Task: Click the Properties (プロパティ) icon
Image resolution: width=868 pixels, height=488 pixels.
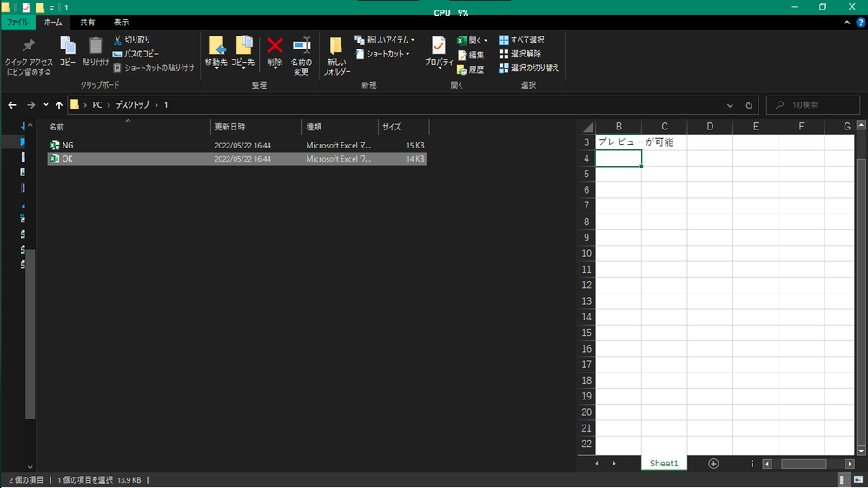Action: pyautogui.click(x=439, y=53)
